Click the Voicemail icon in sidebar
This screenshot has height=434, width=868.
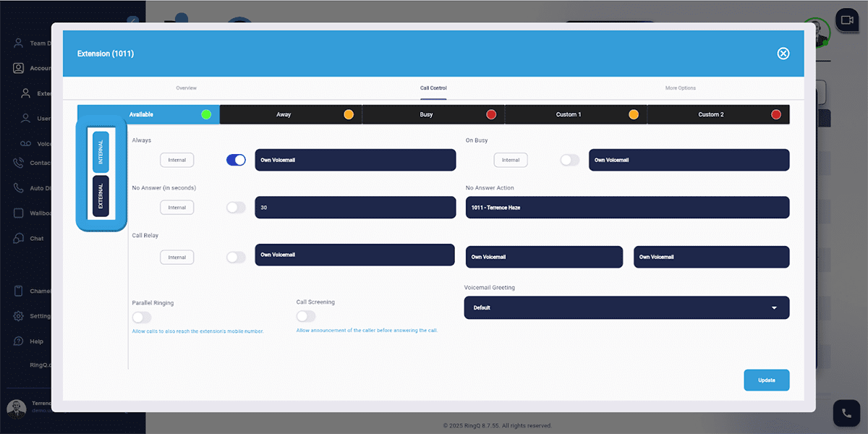pos(25,144)
